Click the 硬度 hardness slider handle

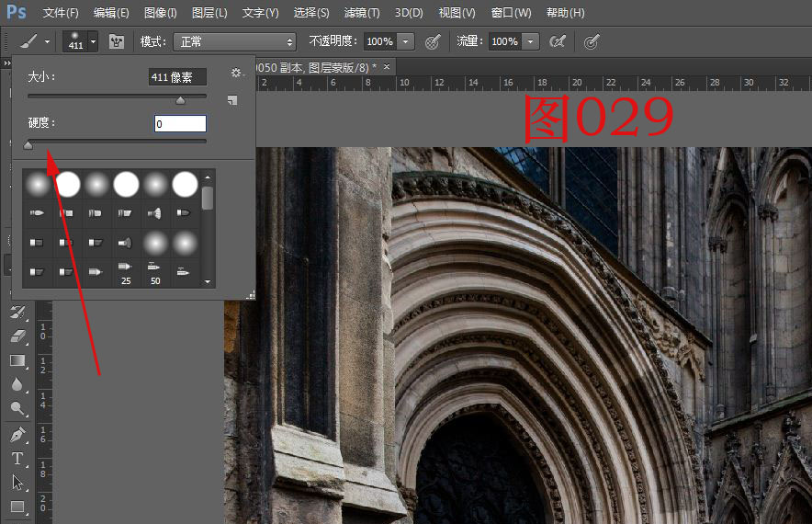tap(28, 145)
